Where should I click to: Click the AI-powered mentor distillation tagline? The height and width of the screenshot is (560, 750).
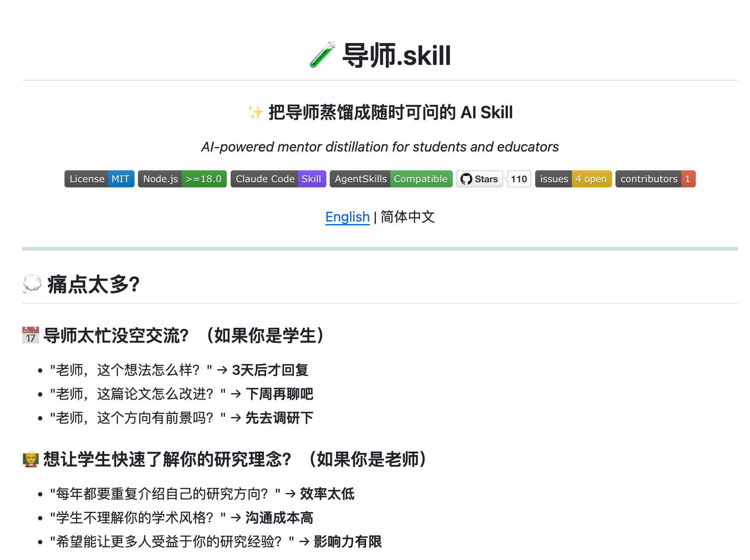(x=380, y=147)
